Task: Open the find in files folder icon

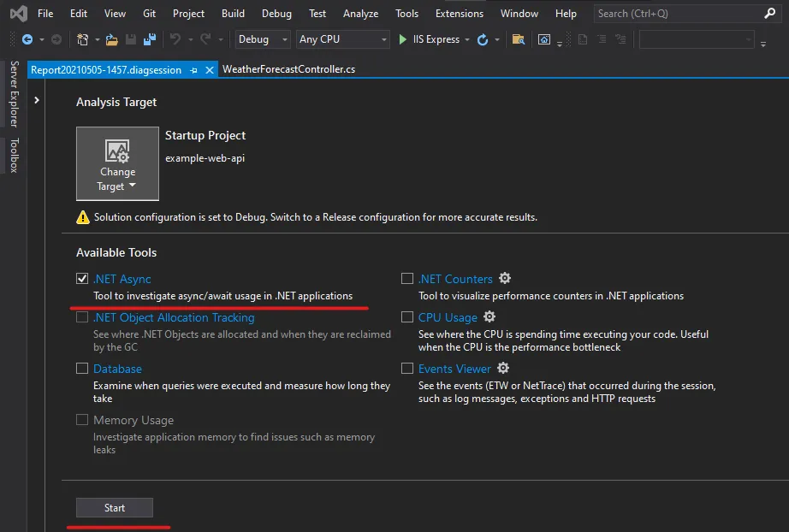Action: [519, 39]
